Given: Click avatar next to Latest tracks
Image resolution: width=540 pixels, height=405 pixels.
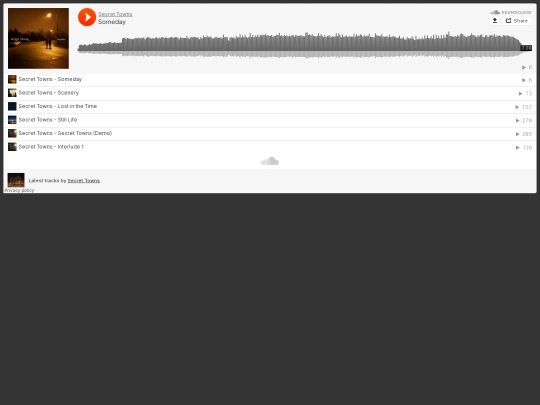Looking at the screenshot, I should click(x=16, y=180).
